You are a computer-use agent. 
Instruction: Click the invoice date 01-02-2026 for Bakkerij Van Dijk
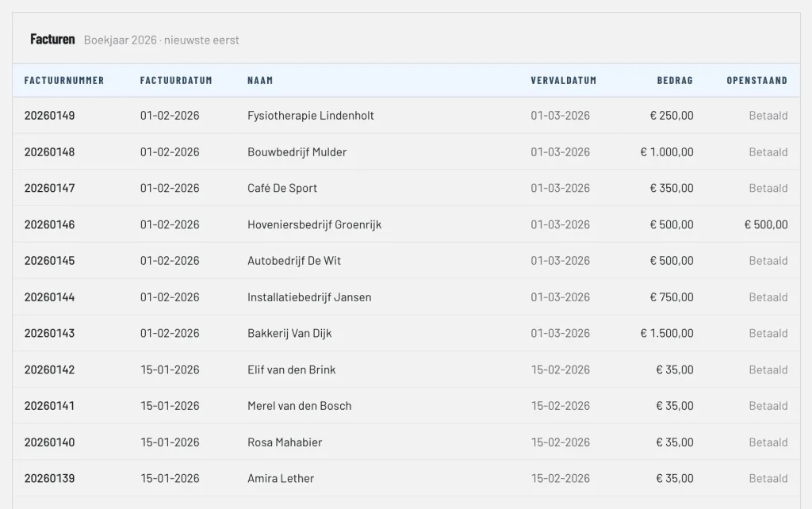(170, 333)
